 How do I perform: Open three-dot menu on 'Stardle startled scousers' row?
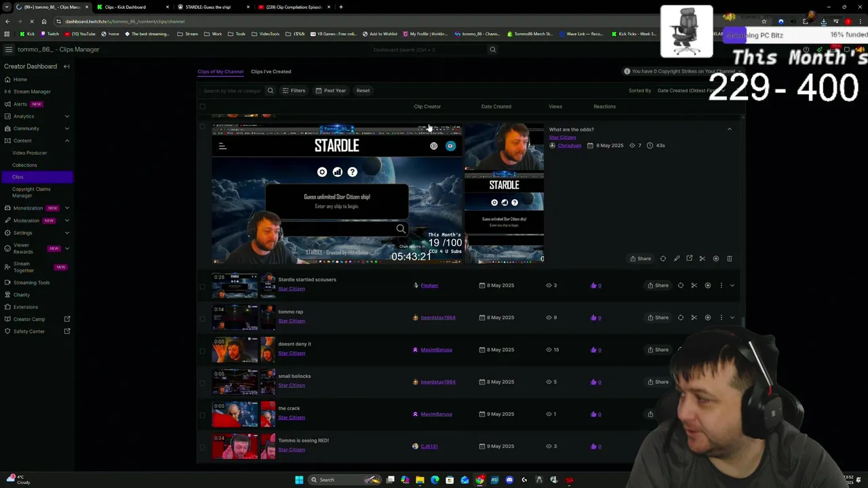tap(721, 285)
